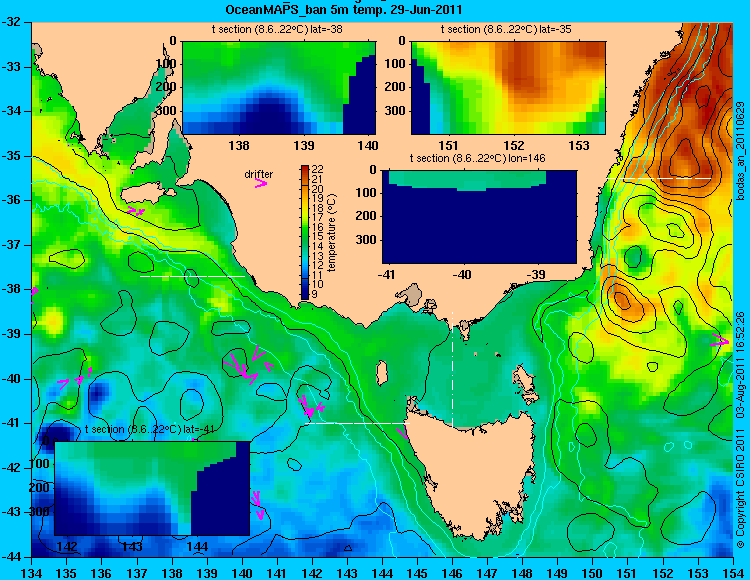Click main latitude axis label -42

pyautogui.click(x=13, y=468)
